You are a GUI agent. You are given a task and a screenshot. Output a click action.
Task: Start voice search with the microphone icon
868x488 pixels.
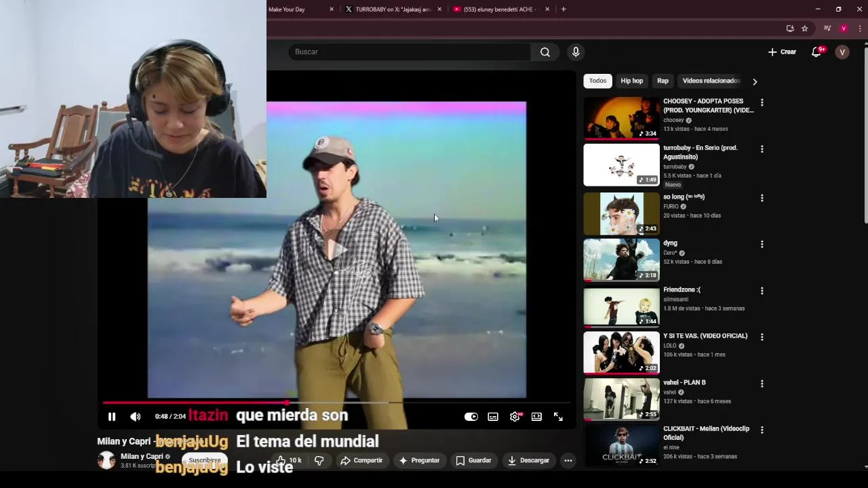tap(576, 52)
